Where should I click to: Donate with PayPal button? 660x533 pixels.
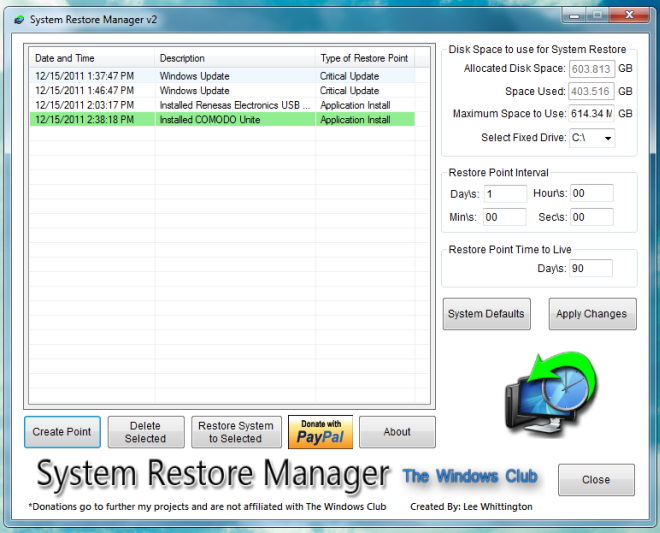(320, 432)
